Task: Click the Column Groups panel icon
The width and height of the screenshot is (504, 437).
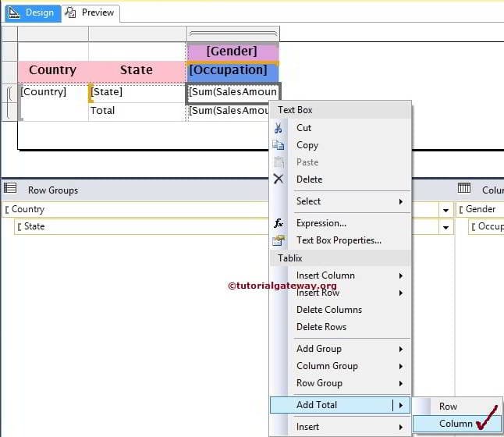Action: (x=464, y=187)
